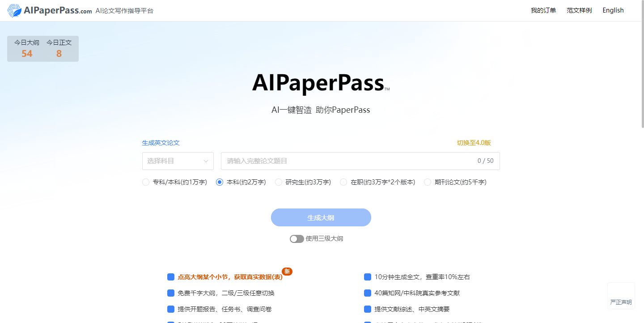Click the blue square icon beside 10分钟生成全文

368,277
